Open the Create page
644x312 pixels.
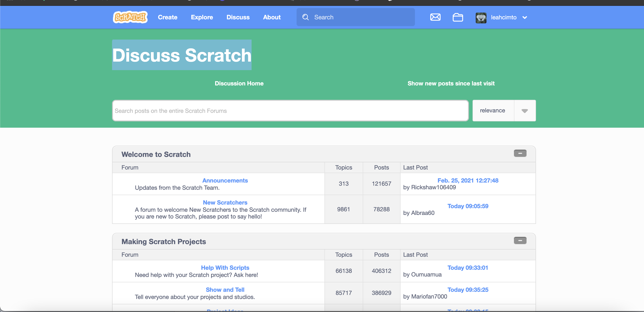pyautogui.click(x=167, y=17)
